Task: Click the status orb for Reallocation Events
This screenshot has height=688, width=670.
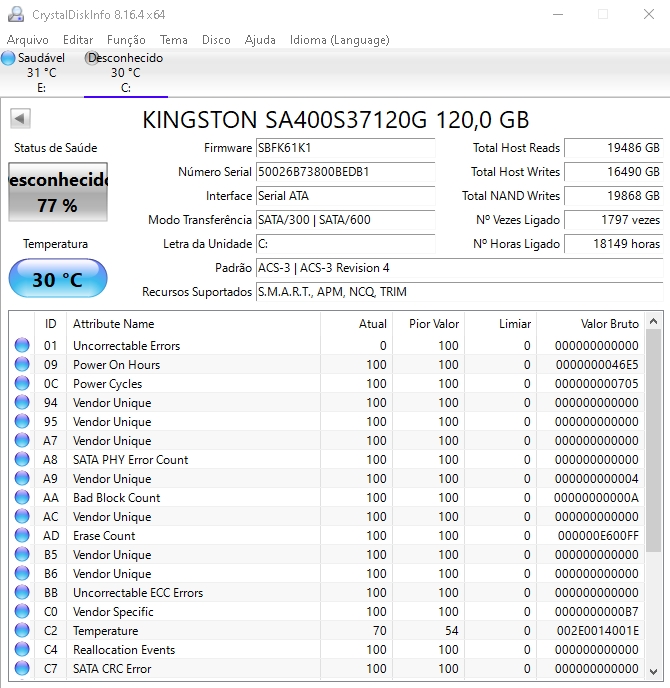Action: click(22, 649)
